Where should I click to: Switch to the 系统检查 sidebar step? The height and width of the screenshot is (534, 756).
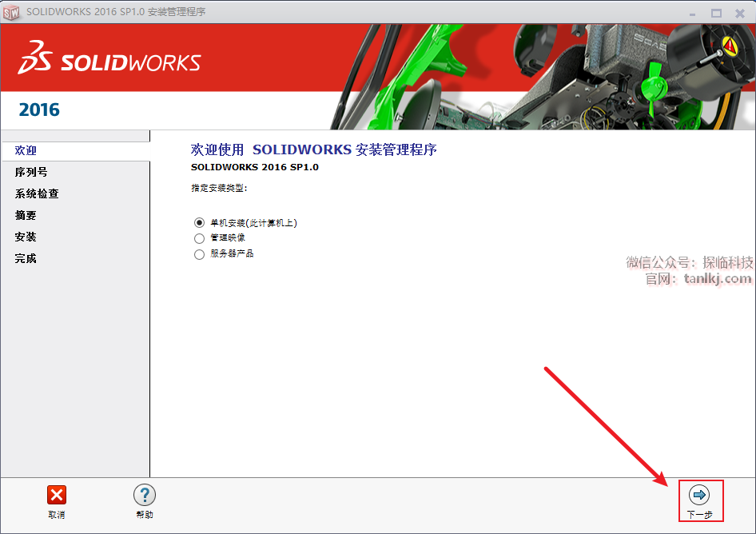tap(37, 193)
